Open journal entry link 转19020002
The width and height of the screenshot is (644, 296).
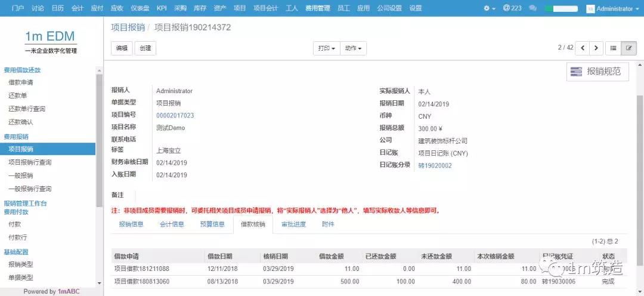(x=435, y=165)
